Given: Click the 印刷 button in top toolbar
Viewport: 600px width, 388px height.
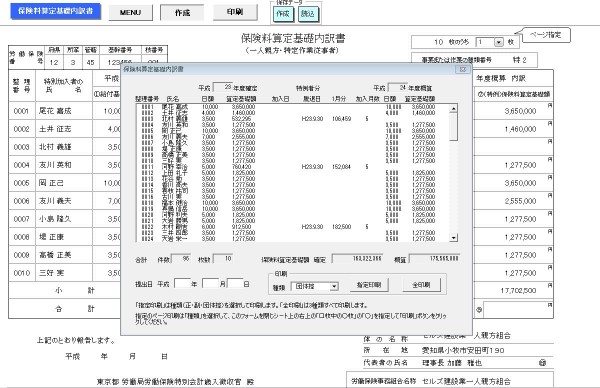Looking at the screenshot, I should [235, 12].
